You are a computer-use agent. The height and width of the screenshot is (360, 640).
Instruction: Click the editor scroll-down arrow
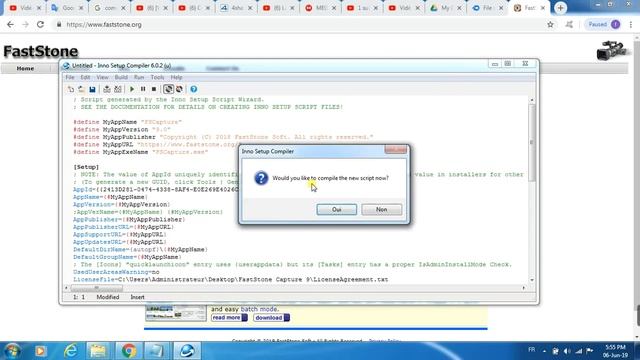[x=532, y=280]
